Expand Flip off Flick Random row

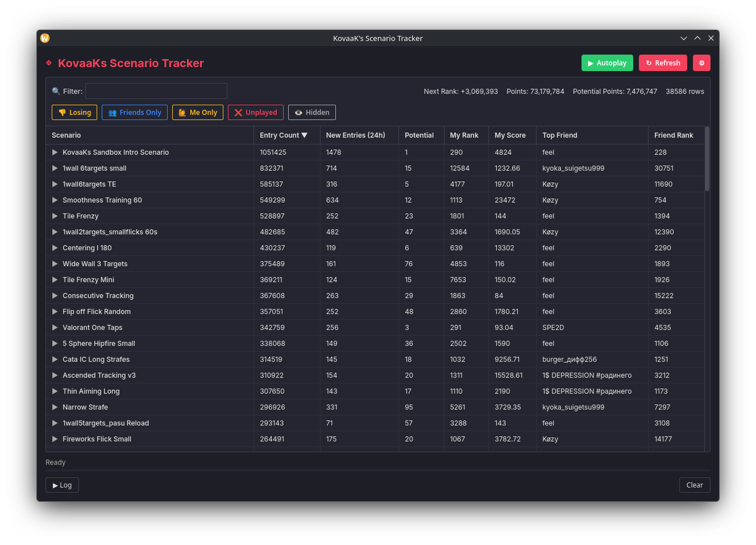click(55, 312)
